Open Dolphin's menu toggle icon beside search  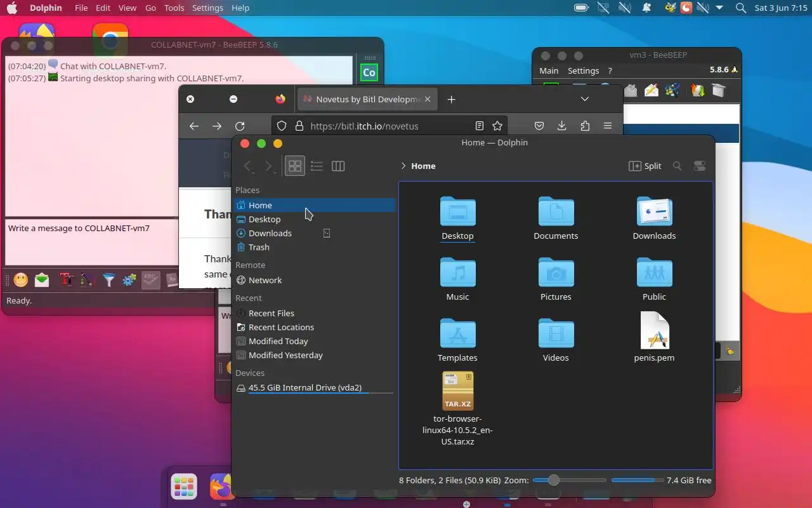click(700, 166)
